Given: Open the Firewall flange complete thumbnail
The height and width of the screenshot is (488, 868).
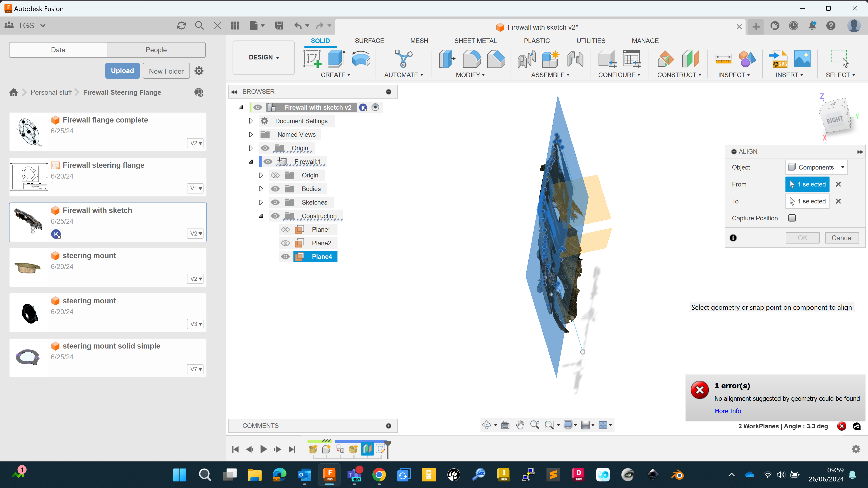Looking at the screenshot, I should (29, 132).
